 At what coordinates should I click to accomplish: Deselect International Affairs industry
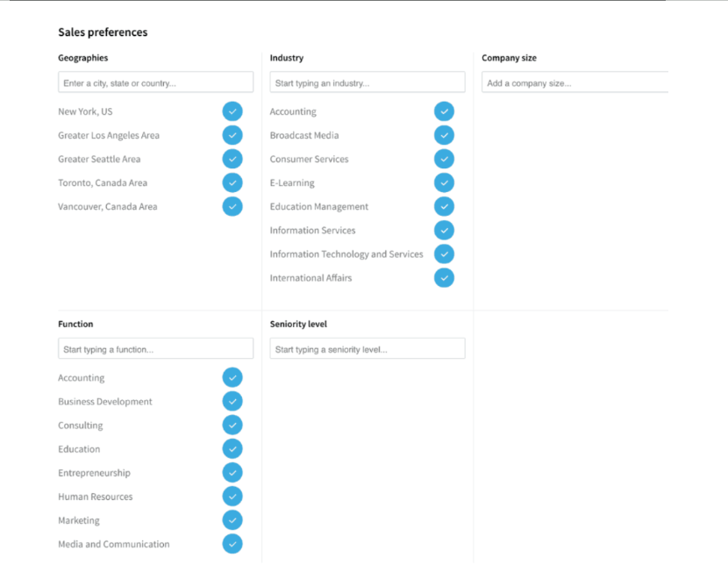click(445, 278)
